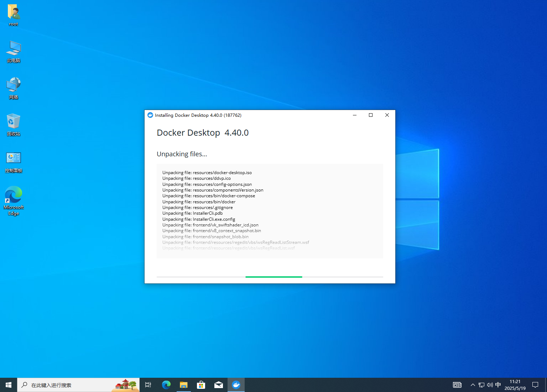Select the Microsoft Edge desktop shortcut

click(x=14, y=200)
